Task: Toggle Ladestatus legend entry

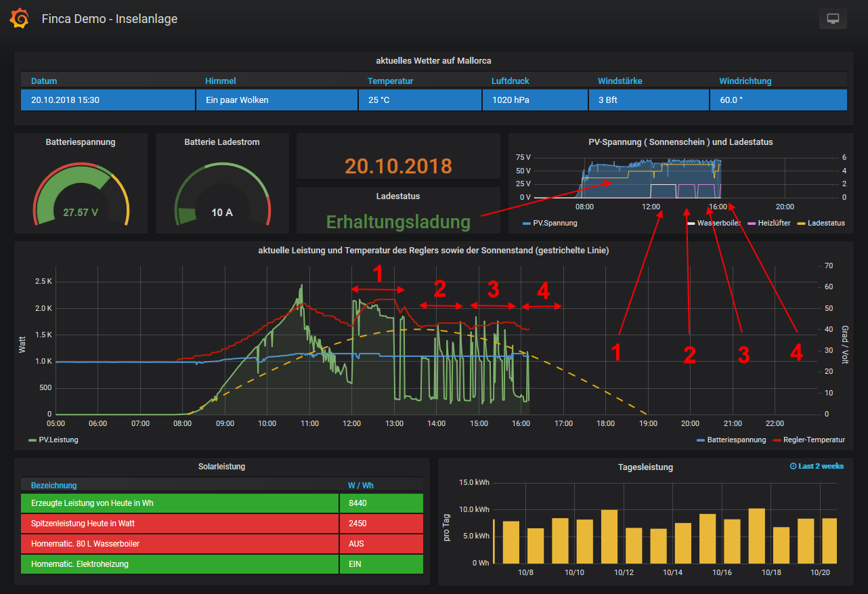Action: 825,223
